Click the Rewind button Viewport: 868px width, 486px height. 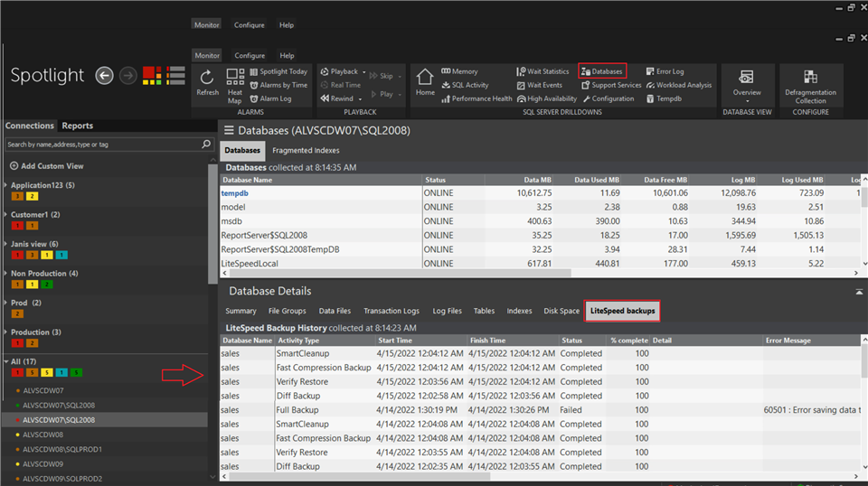(x=337, y=98)
